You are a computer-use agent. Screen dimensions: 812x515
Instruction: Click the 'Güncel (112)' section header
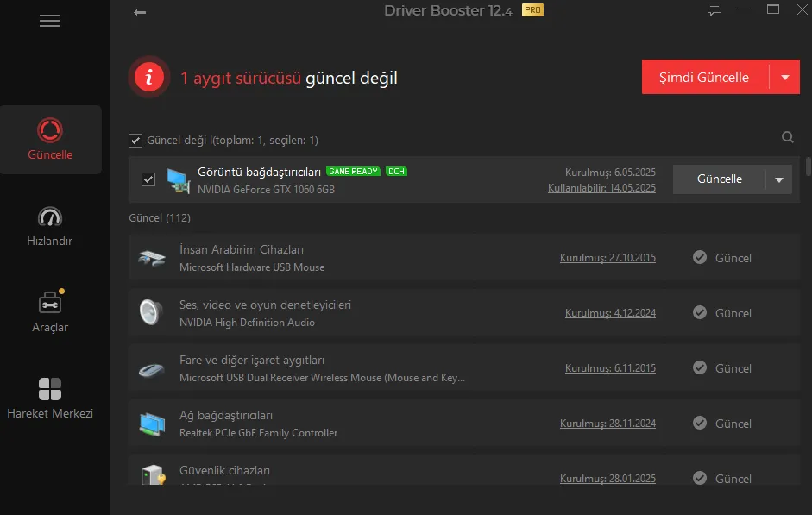(x=160, y=218)
